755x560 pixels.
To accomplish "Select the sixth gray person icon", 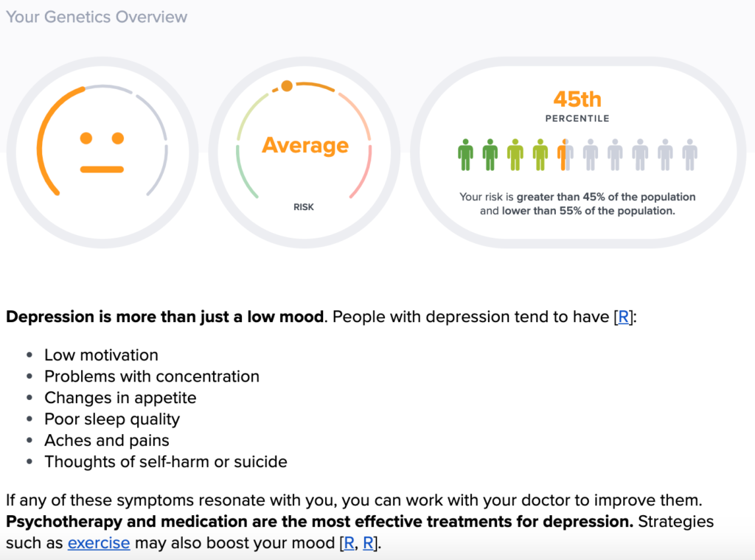I will tap(591, 155).
